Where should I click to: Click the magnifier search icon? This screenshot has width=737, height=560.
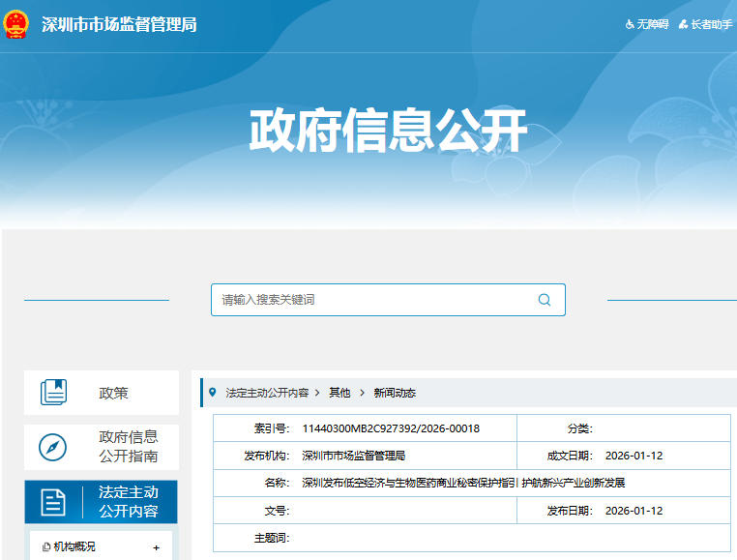[545, 300]
